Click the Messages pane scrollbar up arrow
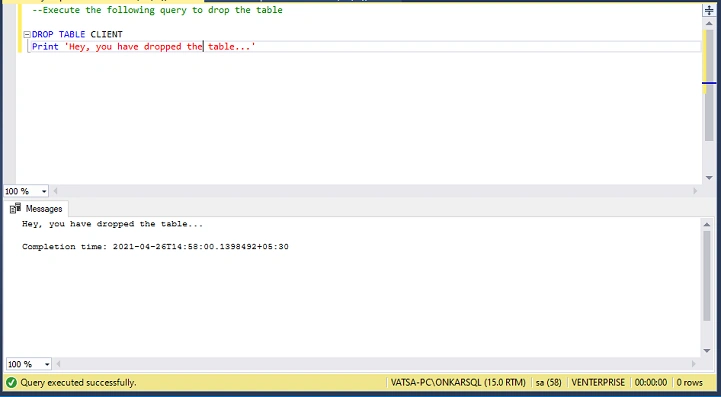721x397 pixels. point(707,224)
